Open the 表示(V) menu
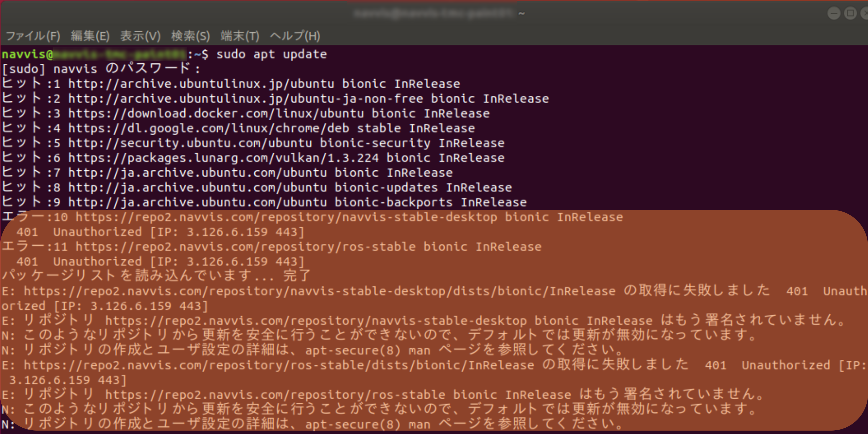The width and height of the screenshot is (868, 434). [140, 36]
